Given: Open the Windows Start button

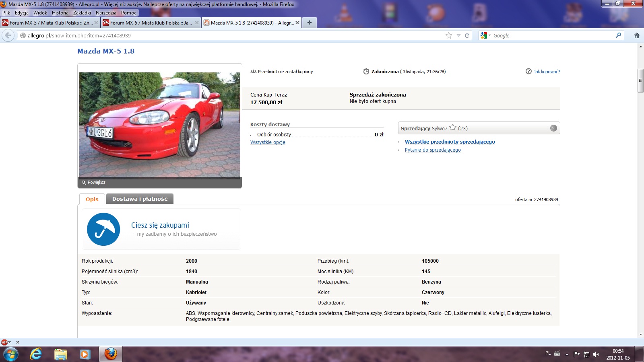Looking at the screenshot, I should click(x=11, y=354).
